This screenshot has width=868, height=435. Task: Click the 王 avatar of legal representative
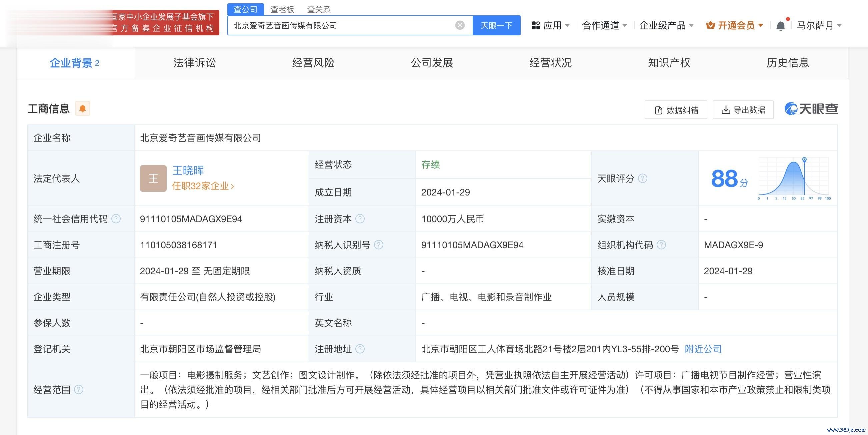click(153, 178)
